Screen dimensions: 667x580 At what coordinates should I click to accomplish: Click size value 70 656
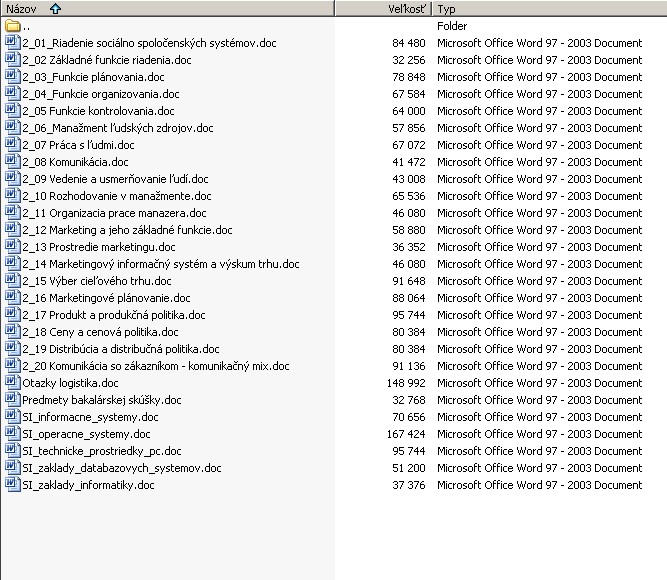pyautogui.click(x=409, y=417)
